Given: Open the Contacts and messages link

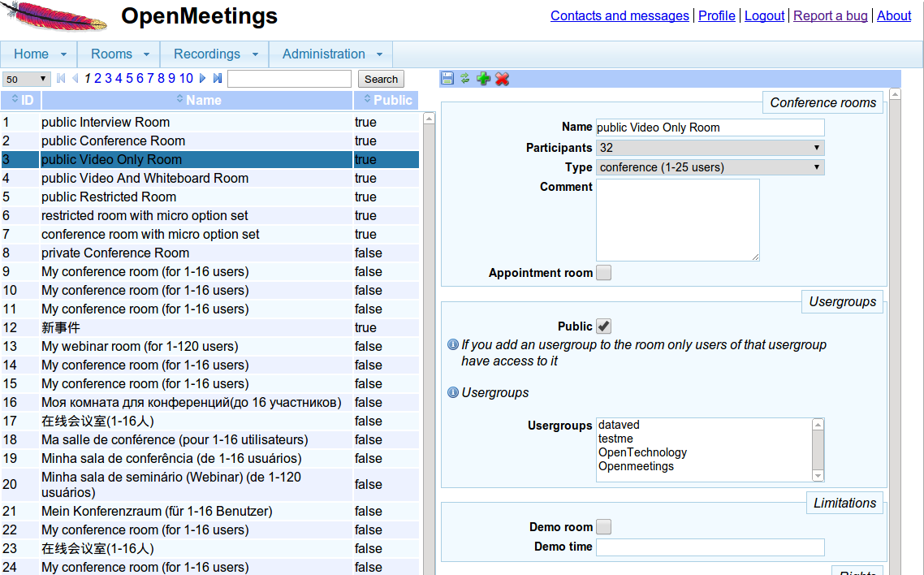Looking at the screenshot, I should [x=620, y=15].
